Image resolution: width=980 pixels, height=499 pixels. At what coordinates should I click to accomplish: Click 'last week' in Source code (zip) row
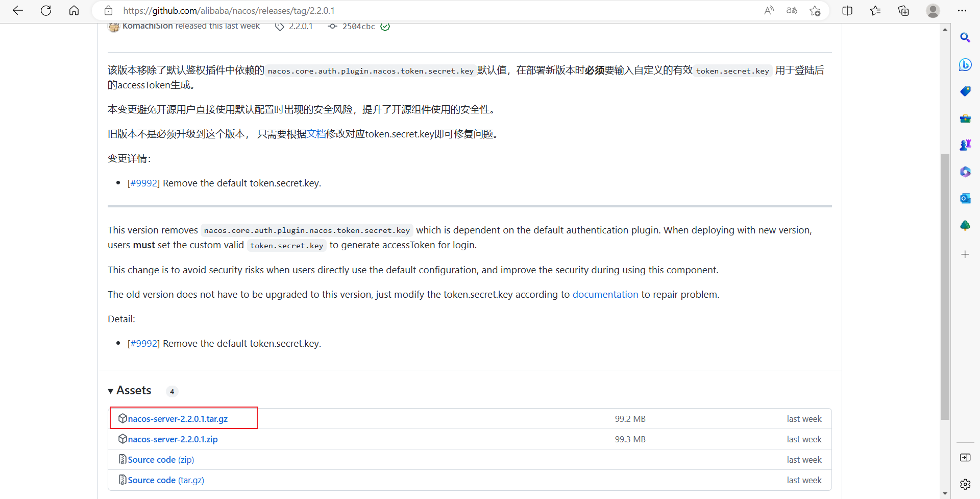pos(804,460)
